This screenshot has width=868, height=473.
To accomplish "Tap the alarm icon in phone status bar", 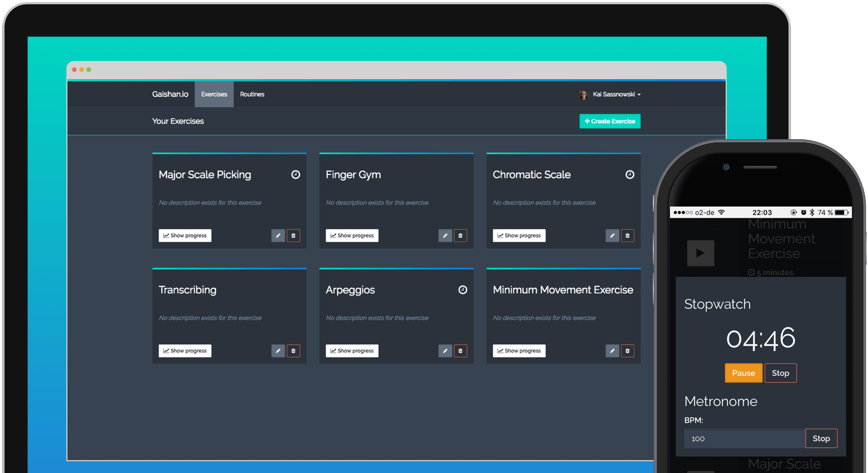I will click(x=803, y=212).
